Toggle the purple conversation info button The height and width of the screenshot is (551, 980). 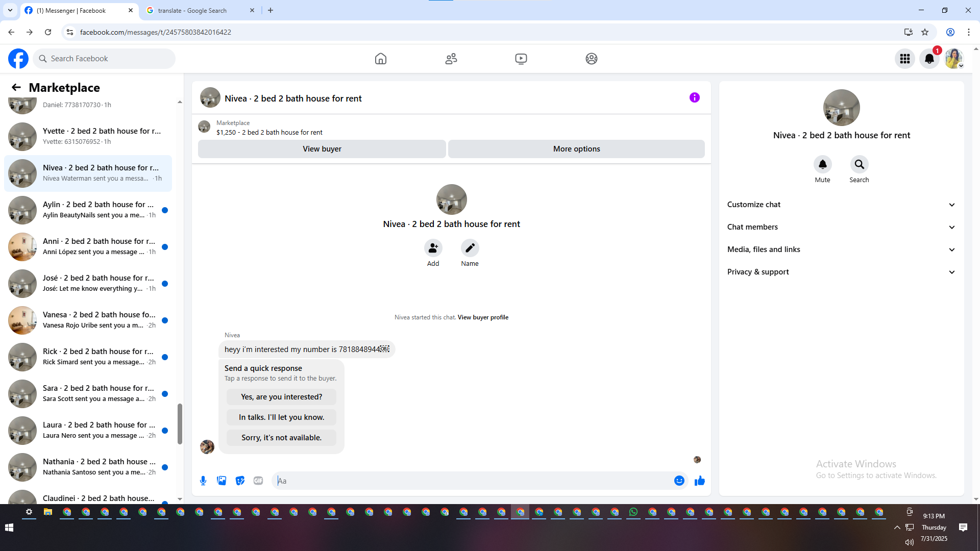click(694, 97)
